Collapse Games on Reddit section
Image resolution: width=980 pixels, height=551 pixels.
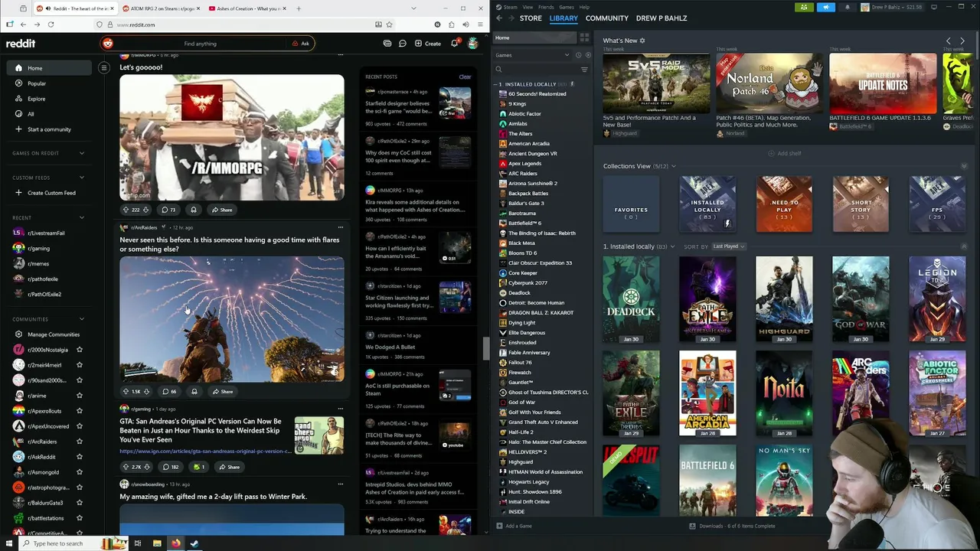point(82,153)
